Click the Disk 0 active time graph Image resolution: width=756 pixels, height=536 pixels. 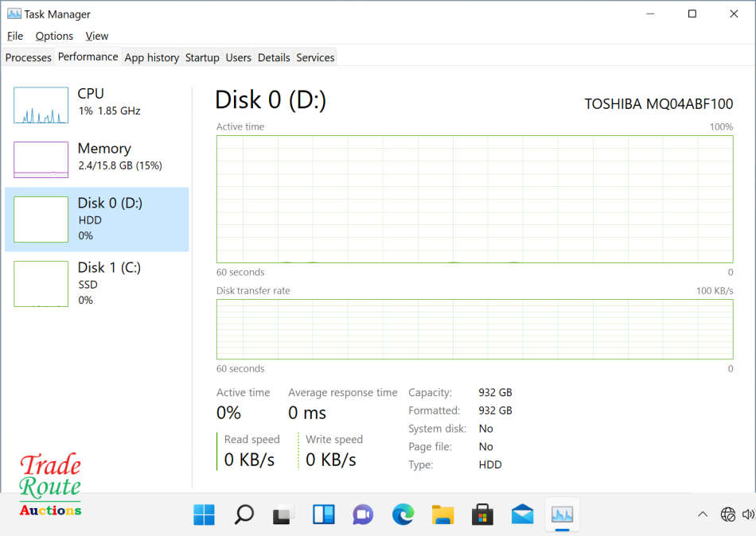(474, 199)
